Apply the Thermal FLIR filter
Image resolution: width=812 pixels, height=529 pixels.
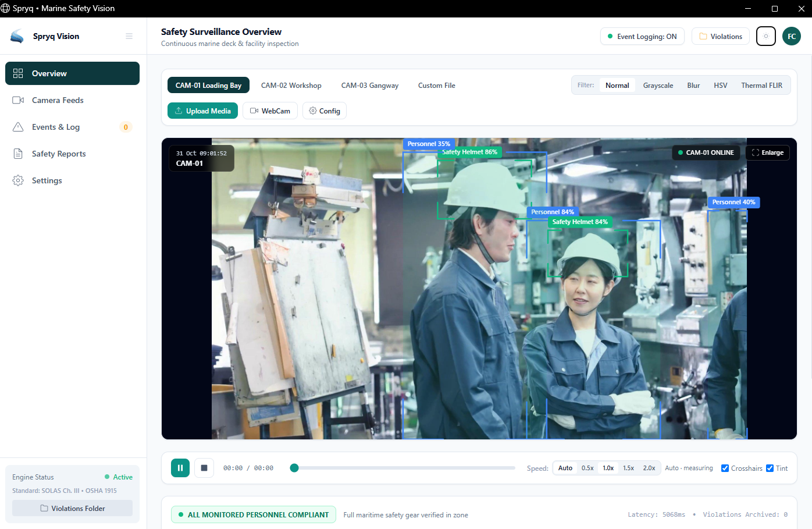click(761, 85)
